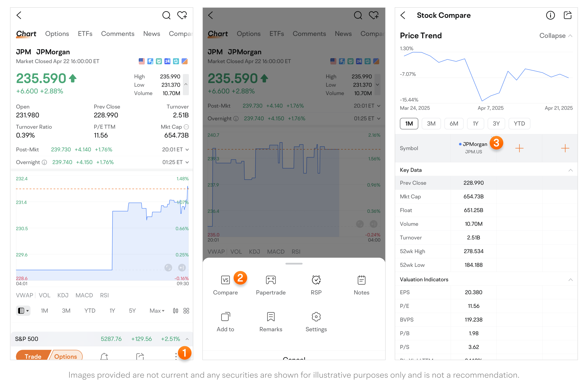
Task: Switch to the Options tab on left screen
Action: pos(57,34)
